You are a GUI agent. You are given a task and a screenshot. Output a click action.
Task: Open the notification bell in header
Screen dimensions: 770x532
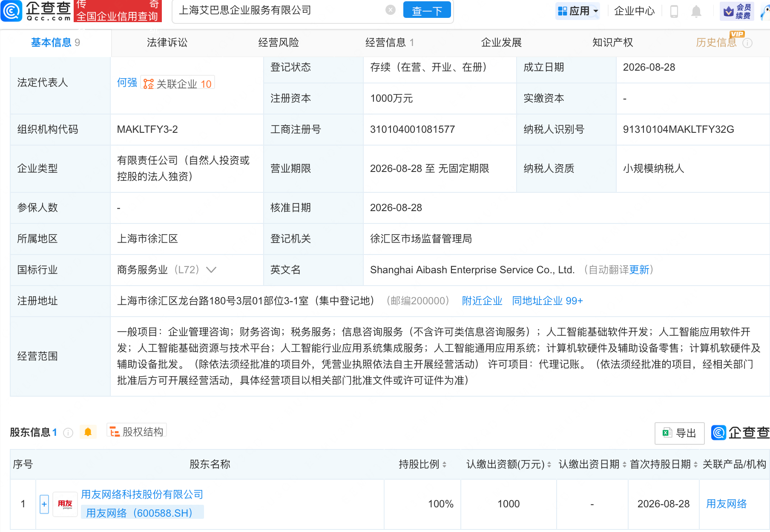tap(696, 11)
